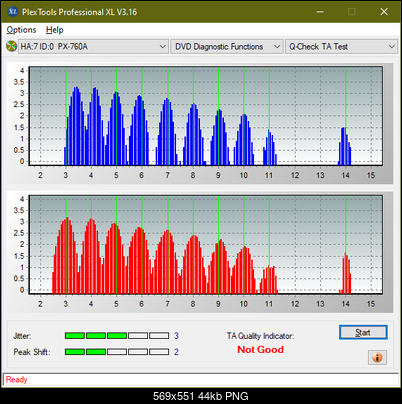Open the Help menu

(x=55, y=30)
